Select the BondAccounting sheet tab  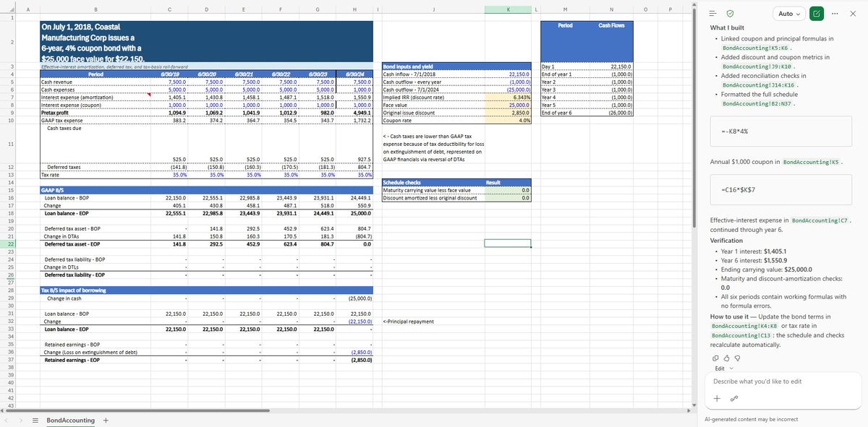(x=70, y=420)
